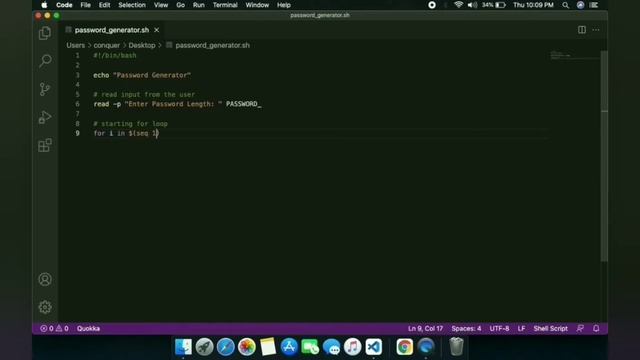Open the Selection menu
Image resolution: width=640 pixels, height=360 pixels.
tap(132, 5)
